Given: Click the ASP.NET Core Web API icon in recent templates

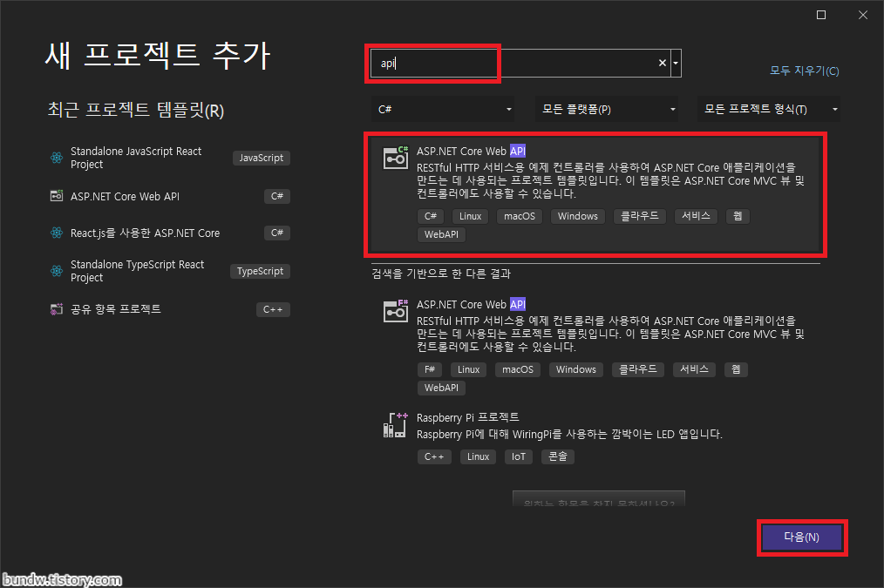Looking at the screenshot, I should click(57, 196).
